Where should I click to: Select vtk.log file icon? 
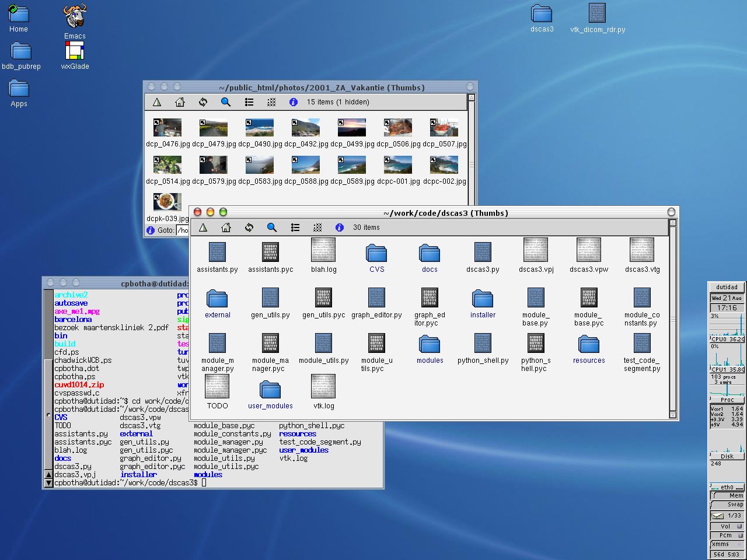(x=323, y=386)
